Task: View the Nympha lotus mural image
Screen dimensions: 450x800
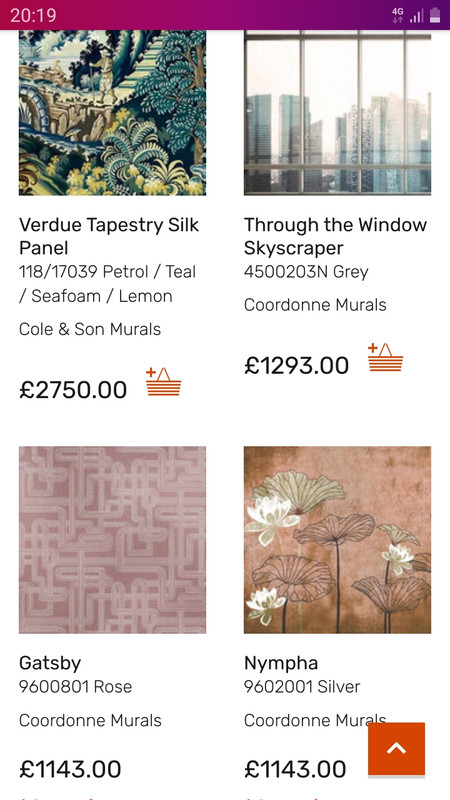Action: click(337, 540)
